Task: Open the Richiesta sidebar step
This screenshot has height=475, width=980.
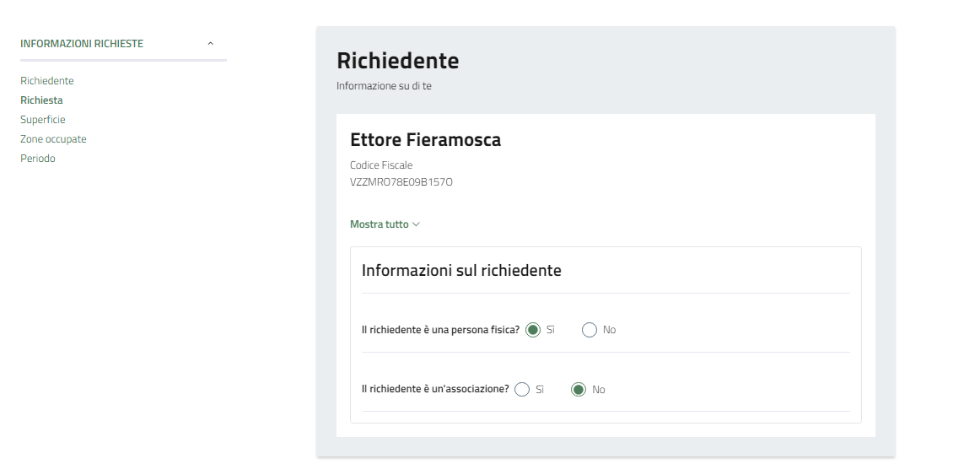Action: (x=41, y=100)
